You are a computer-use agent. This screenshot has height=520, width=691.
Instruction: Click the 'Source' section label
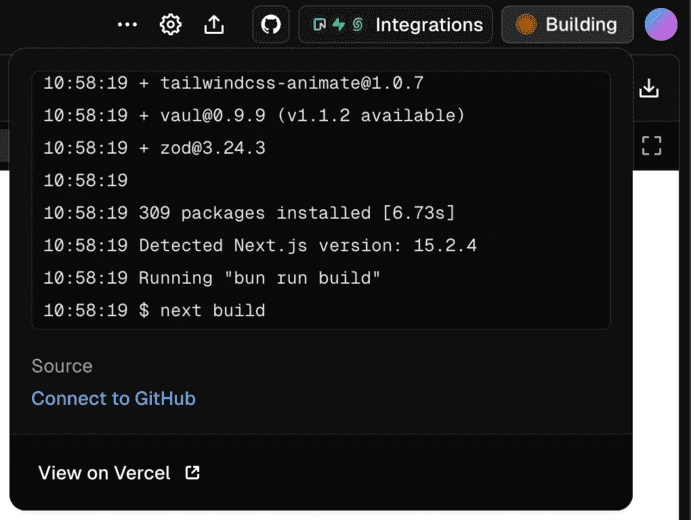62,366
